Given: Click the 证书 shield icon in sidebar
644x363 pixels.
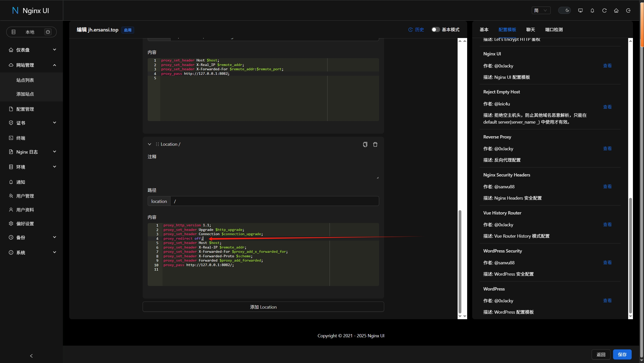Looking at the screenshot, I should [11, 123].
